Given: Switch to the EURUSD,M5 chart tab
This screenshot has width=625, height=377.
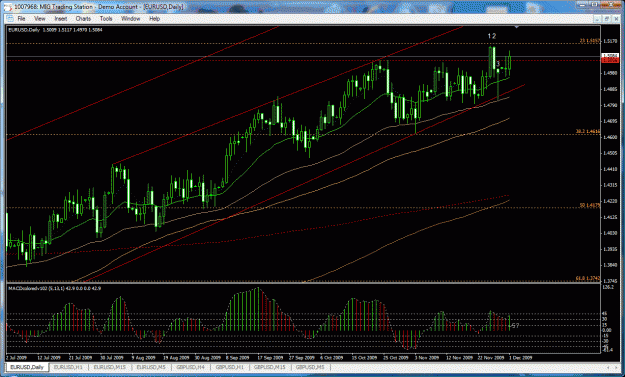Looking at the screenshot, I should click(151, 367).
